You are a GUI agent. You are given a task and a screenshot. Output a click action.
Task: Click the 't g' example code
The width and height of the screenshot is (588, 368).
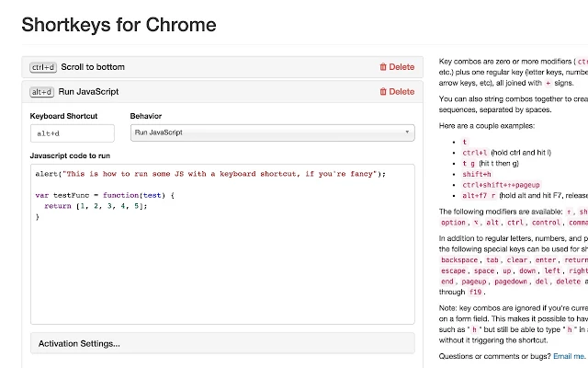tap(469, 164)
